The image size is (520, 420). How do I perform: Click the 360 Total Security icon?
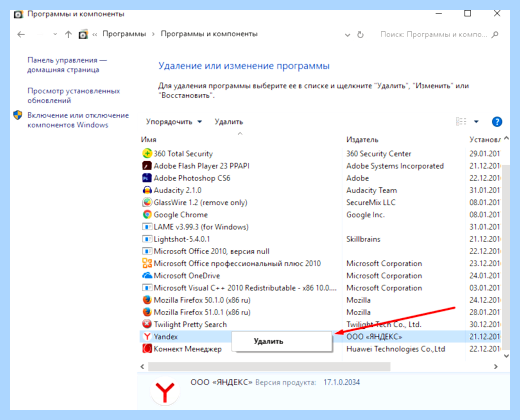[x=147, y=153]
